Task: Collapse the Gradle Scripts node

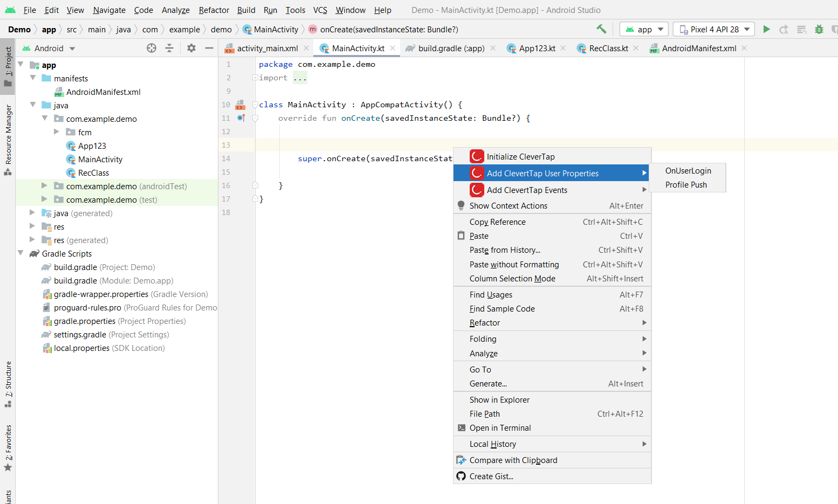Action: (x=21, y=253)
